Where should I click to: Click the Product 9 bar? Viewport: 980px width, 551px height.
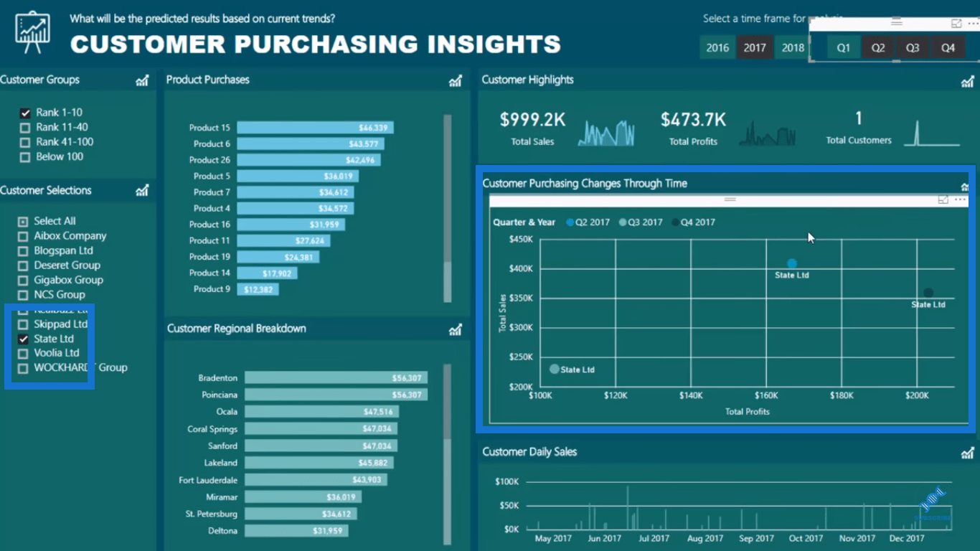coord(258,289)
